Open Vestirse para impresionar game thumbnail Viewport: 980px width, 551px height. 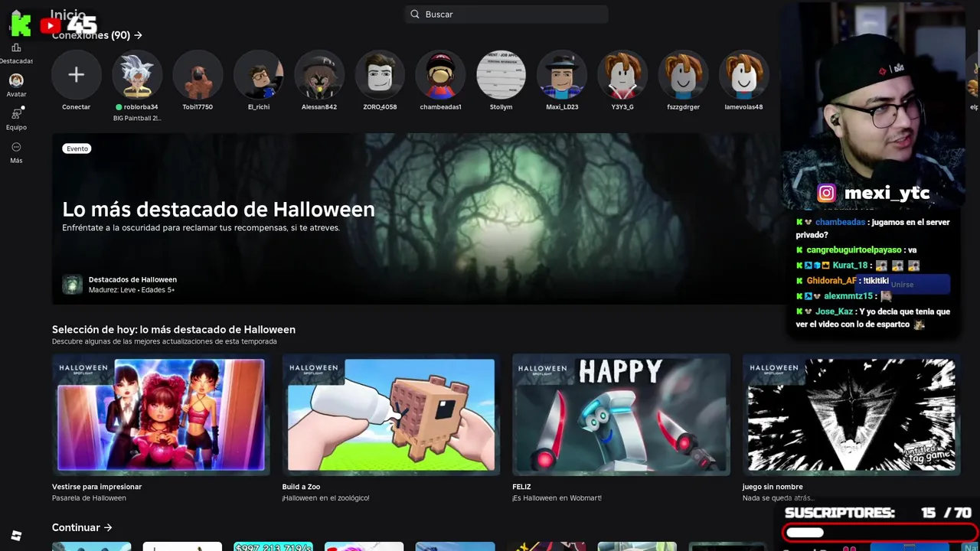[161, 414]
